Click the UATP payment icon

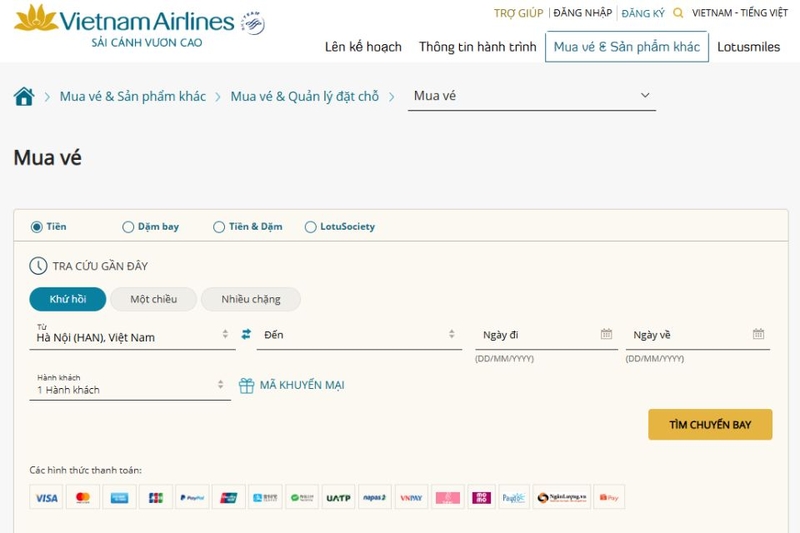click(338, 497)
